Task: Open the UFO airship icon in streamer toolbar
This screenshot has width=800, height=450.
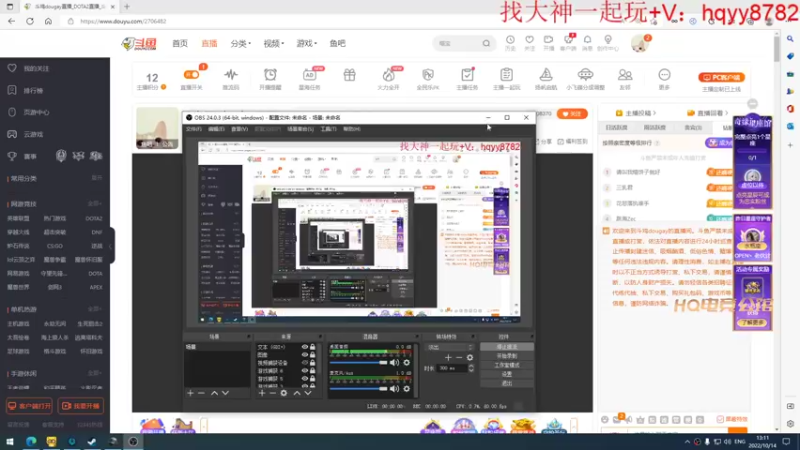Action: click(585, 74)
